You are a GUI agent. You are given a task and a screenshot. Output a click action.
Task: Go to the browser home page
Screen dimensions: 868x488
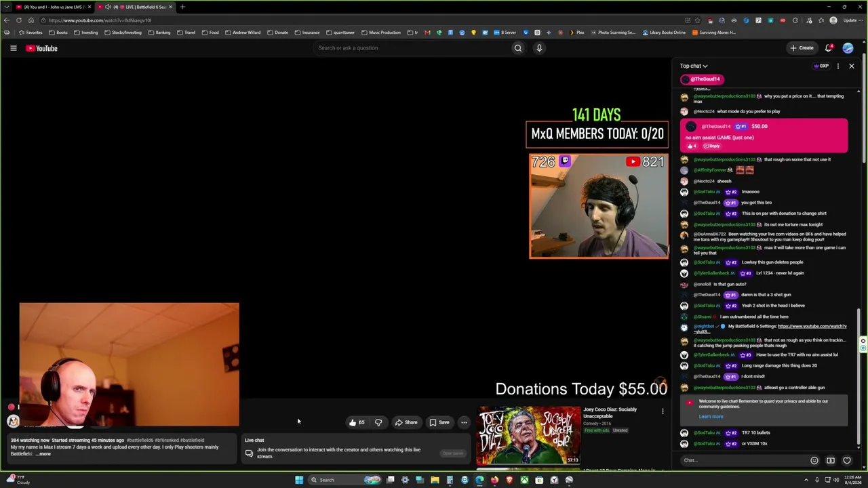31,20
